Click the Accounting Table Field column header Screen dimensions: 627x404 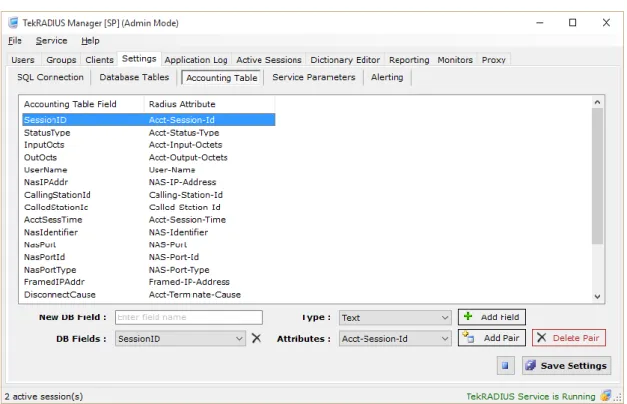tap(83, 104)
